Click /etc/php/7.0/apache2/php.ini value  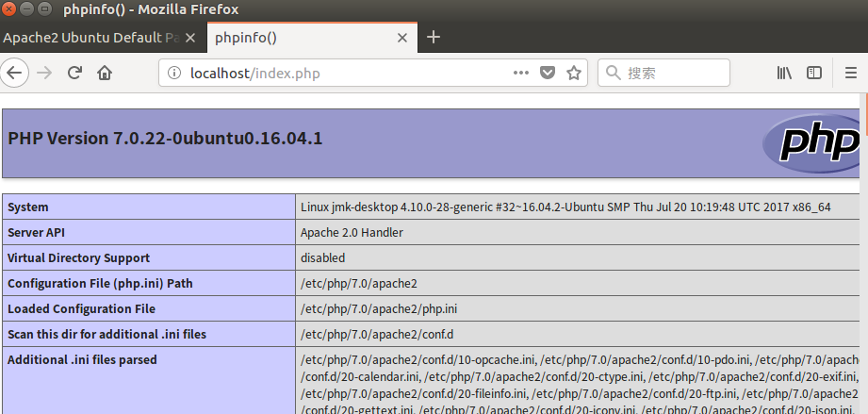(x=379, y=309)
